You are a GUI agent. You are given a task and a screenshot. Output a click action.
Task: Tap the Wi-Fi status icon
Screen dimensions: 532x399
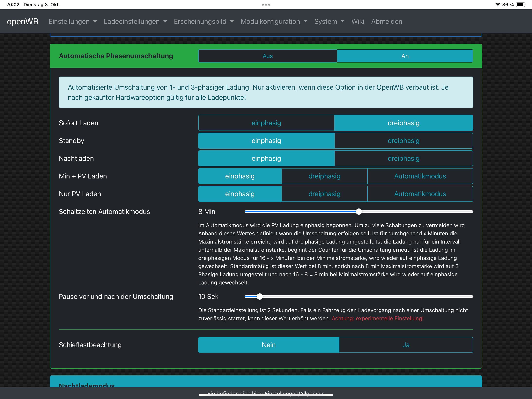pos(497,4)
